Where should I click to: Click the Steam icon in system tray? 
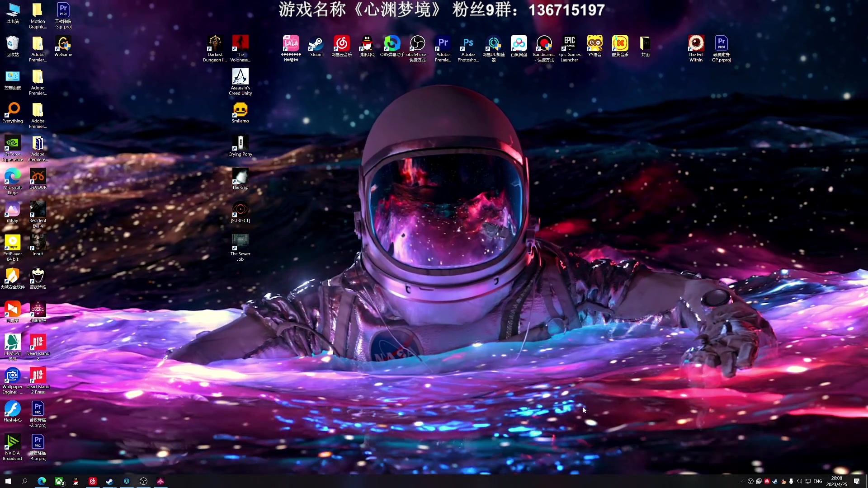click(x=775, y=481)
